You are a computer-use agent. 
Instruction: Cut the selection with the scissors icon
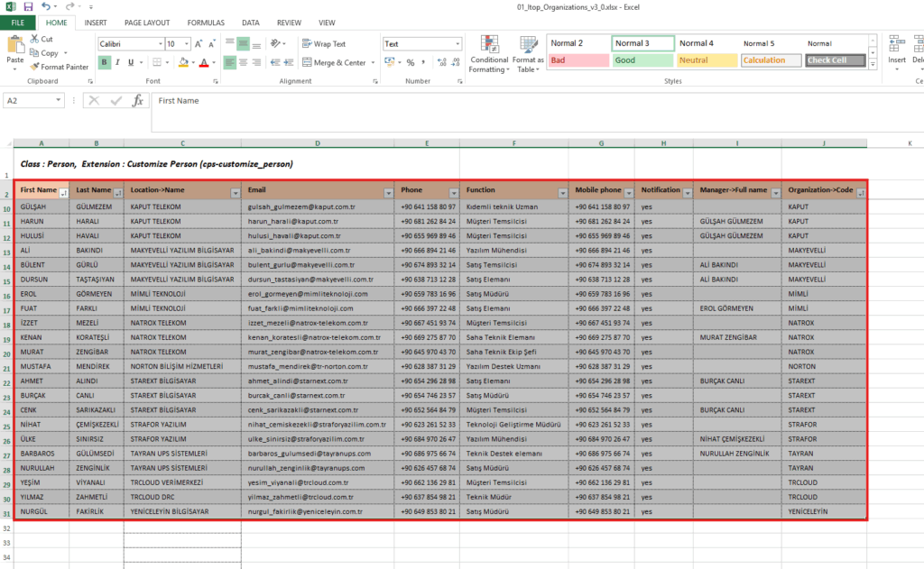(x=42, y=39)
